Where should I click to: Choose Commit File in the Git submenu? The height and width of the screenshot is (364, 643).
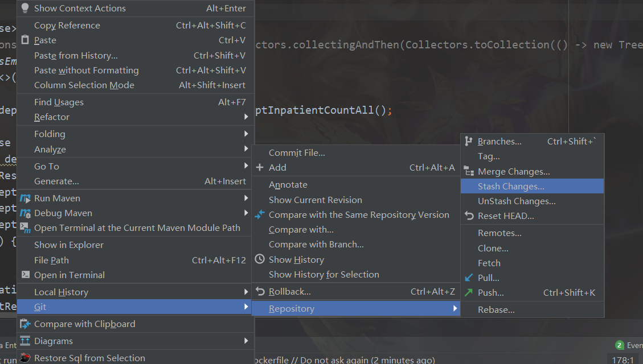(297, 153)
